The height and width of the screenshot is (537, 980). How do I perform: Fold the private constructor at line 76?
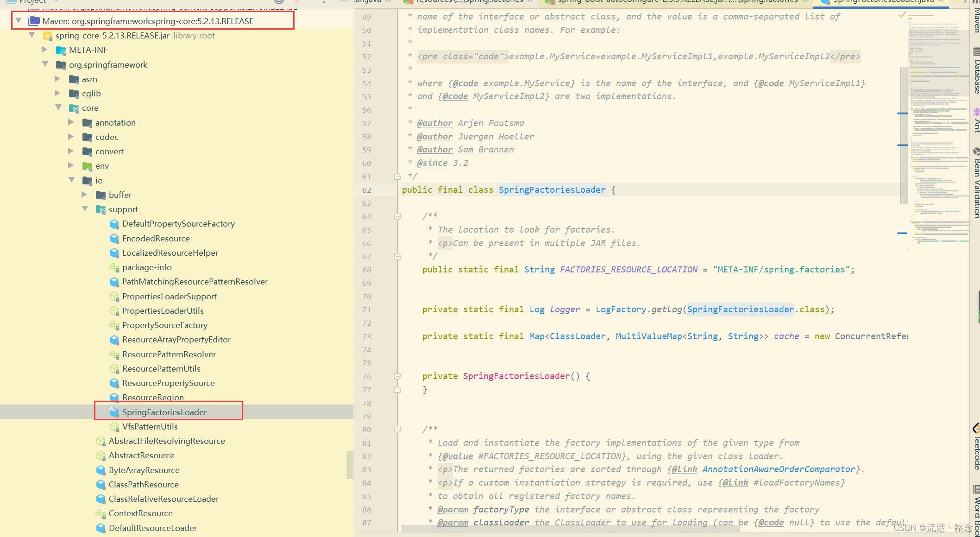(397, 376)
